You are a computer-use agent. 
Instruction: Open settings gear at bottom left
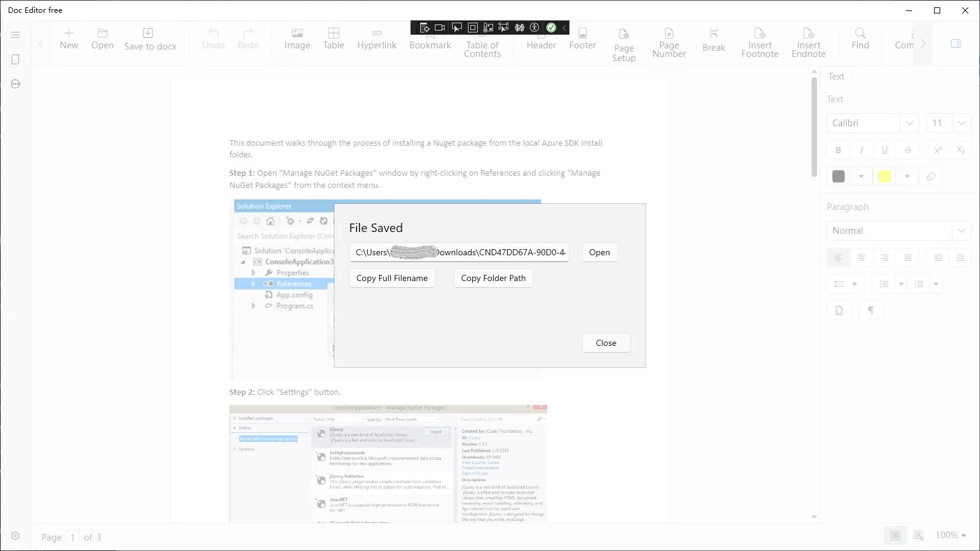pyautogui.click(x=16, y=536)
